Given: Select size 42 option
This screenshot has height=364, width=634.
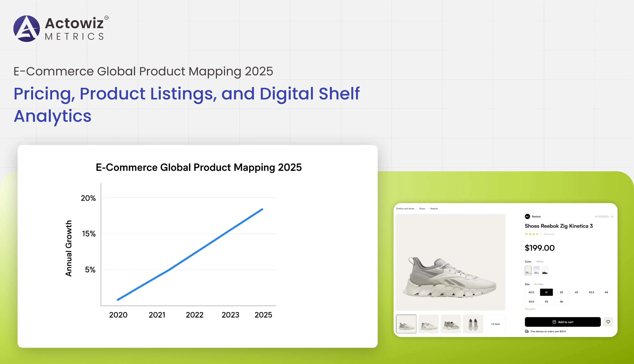Looking at the screenshot, I should coord(561,292).
